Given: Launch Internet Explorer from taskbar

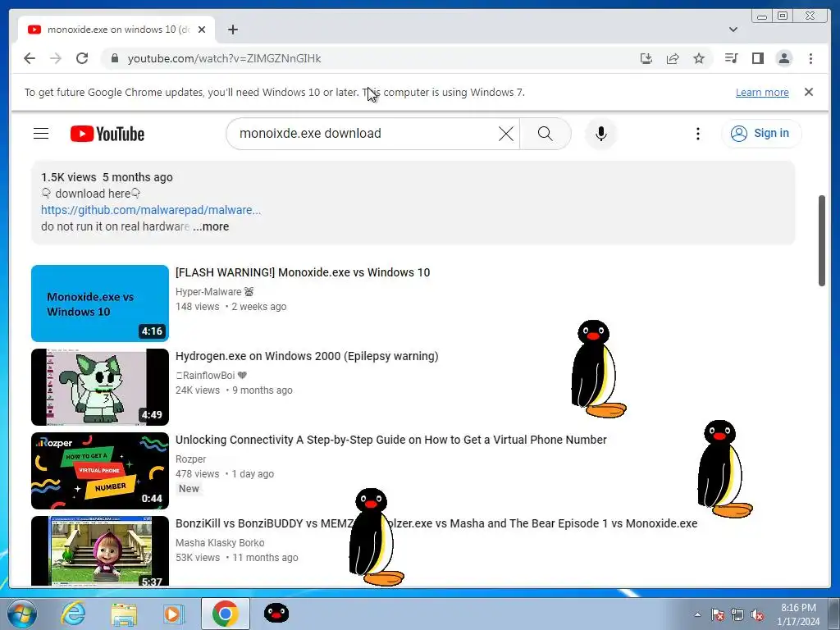Looking at the screenshot, I should (73, 614).
